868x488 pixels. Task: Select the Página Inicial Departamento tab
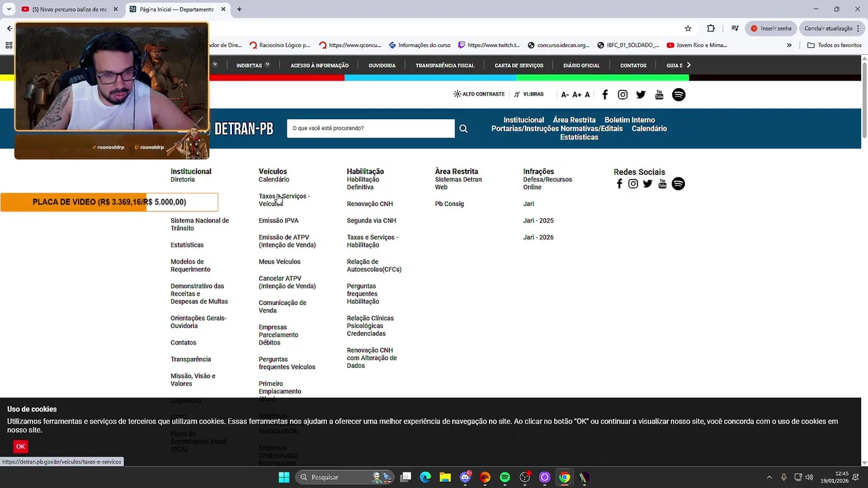pyautogui.click(x=176, y=9)
